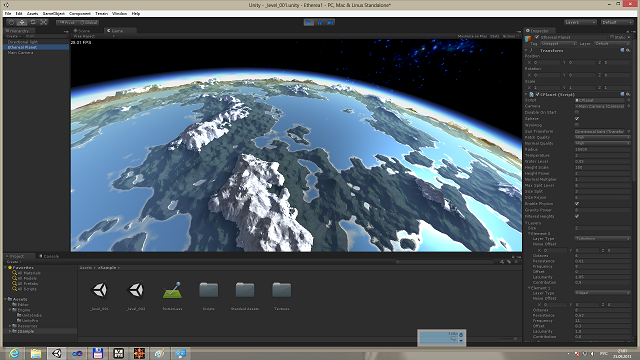Open the Transform component gear menu
Viewport: 640px width, 360px height.
628,50
